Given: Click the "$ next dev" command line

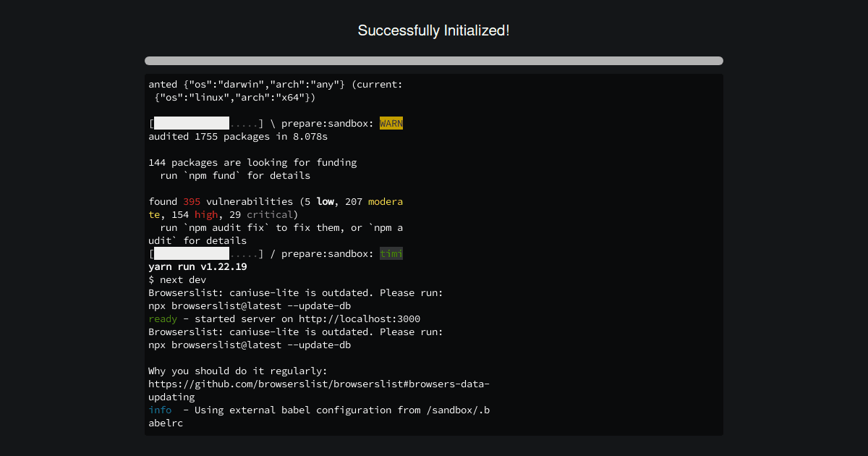Looking at the screenshot, I should pyautogui.click(x=177, y=280).
